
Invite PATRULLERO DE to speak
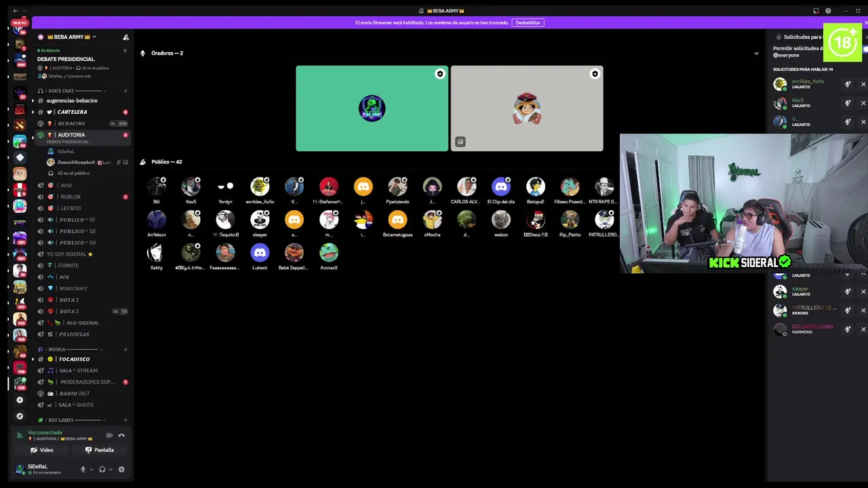tap(848, 310)
